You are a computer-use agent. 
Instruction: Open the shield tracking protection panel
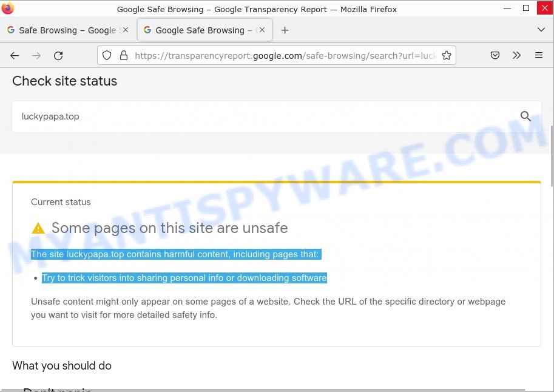(107, 55)
